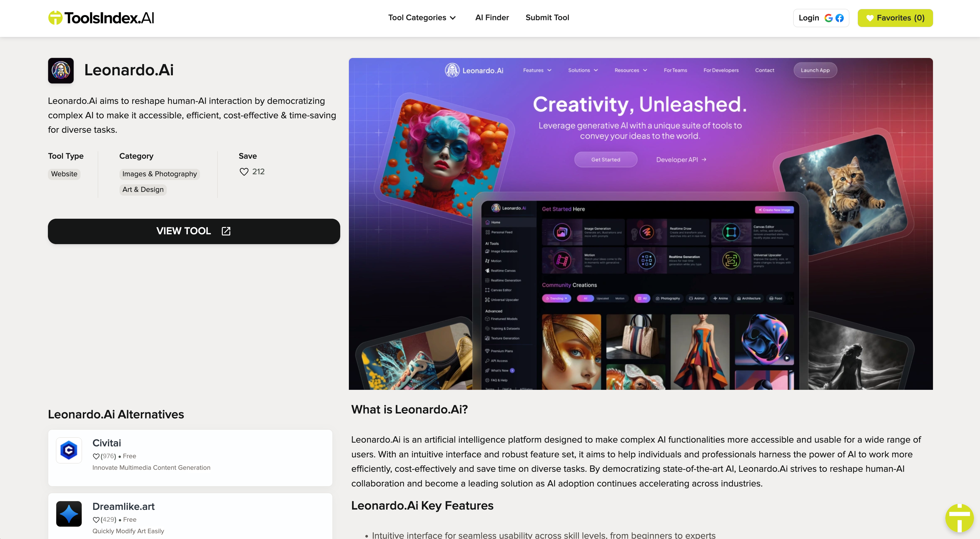Expand the Tool Categories dropdown
980x539 pixels.
click(x=422, y=18)
